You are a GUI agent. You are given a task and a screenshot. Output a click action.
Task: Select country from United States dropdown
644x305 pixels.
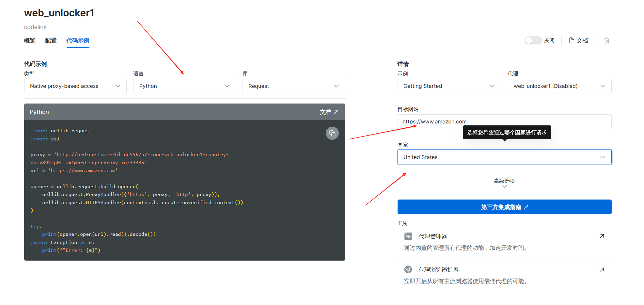(x=504, y=157)
